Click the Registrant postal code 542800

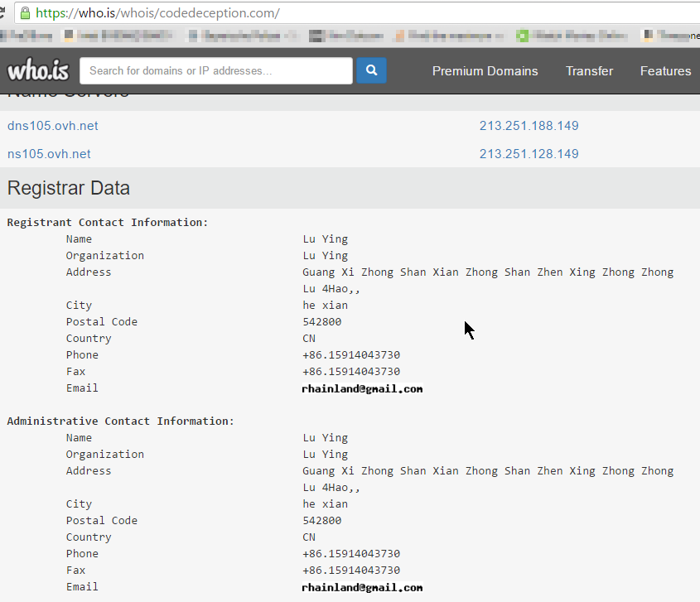[321, 322]
